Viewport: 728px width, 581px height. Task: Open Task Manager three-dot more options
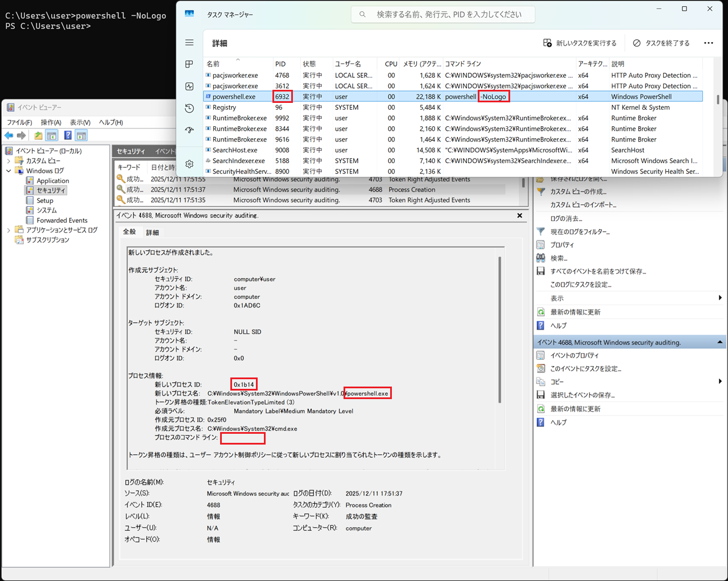point(708,43)
